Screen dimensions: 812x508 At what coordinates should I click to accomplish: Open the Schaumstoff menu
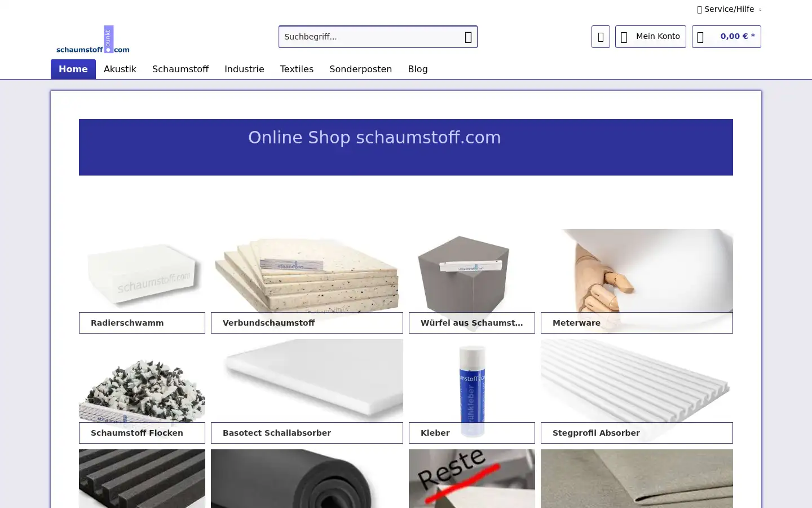coord(180,69)
